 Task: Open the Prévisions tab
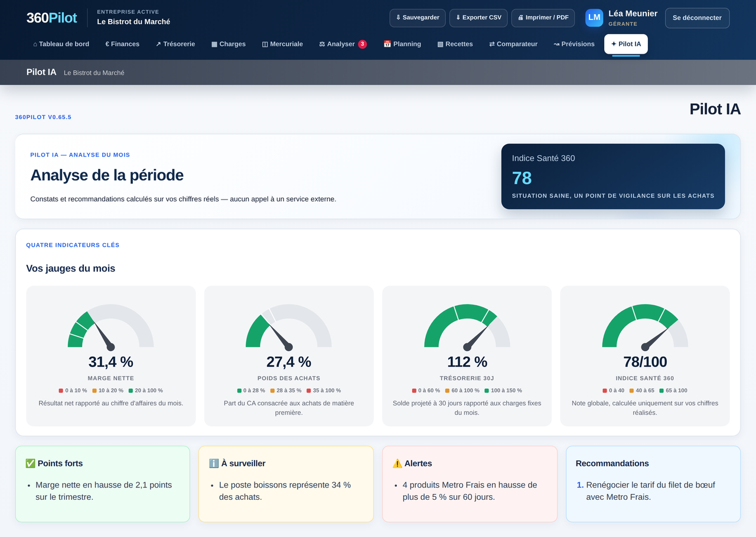pyautogui.click(x=574, y=44)
